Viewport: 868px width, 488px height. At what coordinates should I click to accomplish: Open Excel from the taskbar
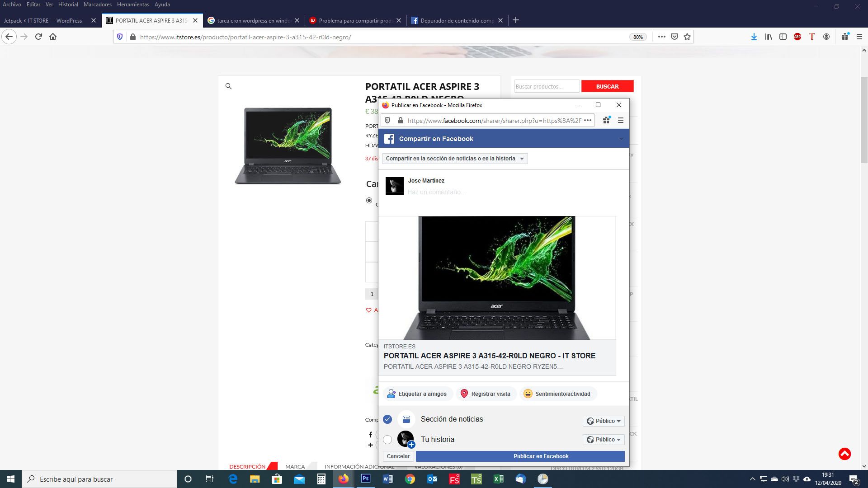[498, 479]
